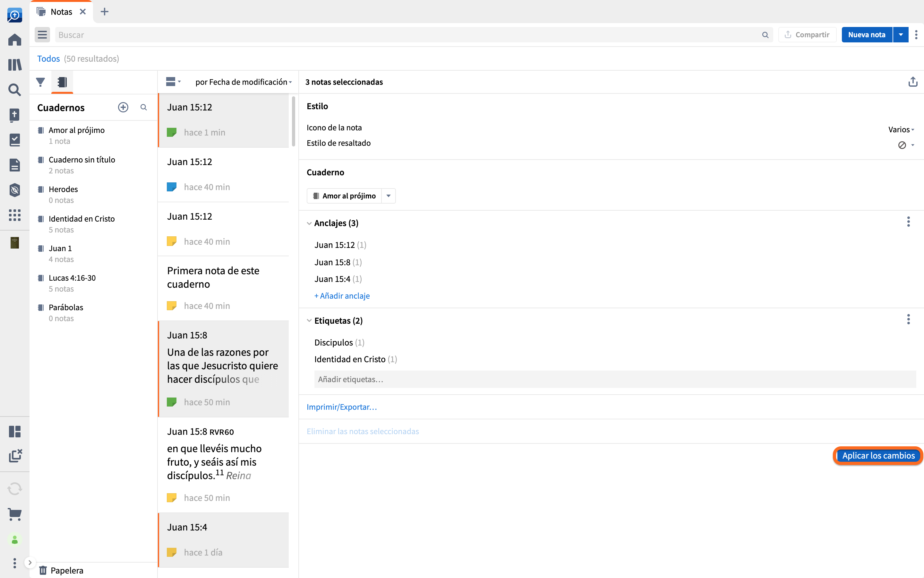Switch to the notebooks tab icon
The height and width of the screenshot is (578, 924).
pos(62,82)
